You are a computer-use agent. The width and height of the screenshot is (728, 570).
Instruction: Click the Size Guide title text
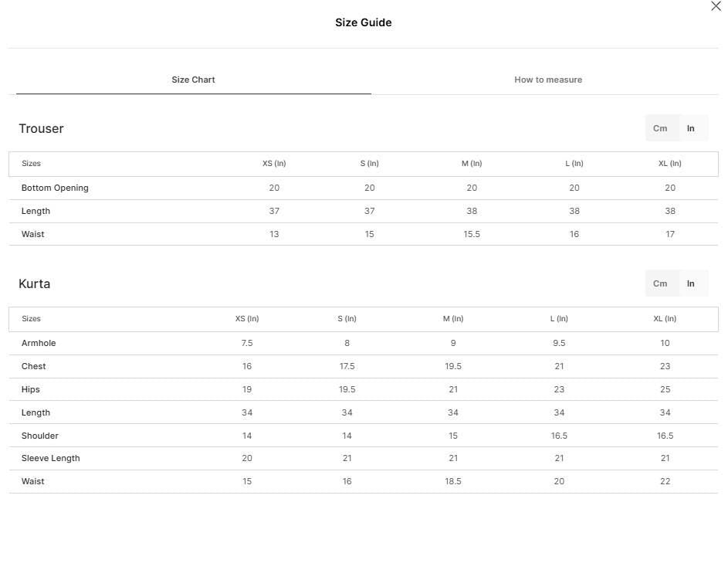[x=364, y=22]
